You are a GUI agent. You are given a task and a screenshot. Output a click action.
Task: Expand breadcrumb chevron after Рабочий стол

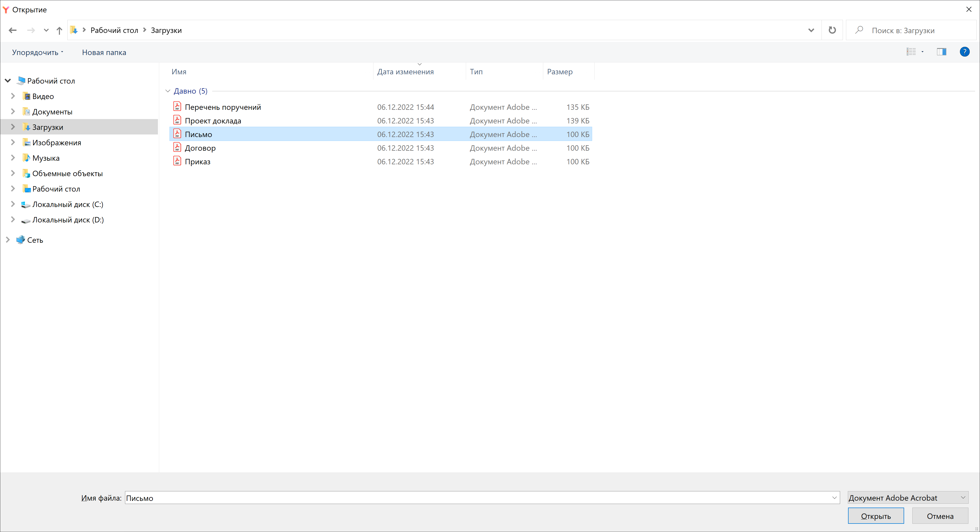click(145, 30)
